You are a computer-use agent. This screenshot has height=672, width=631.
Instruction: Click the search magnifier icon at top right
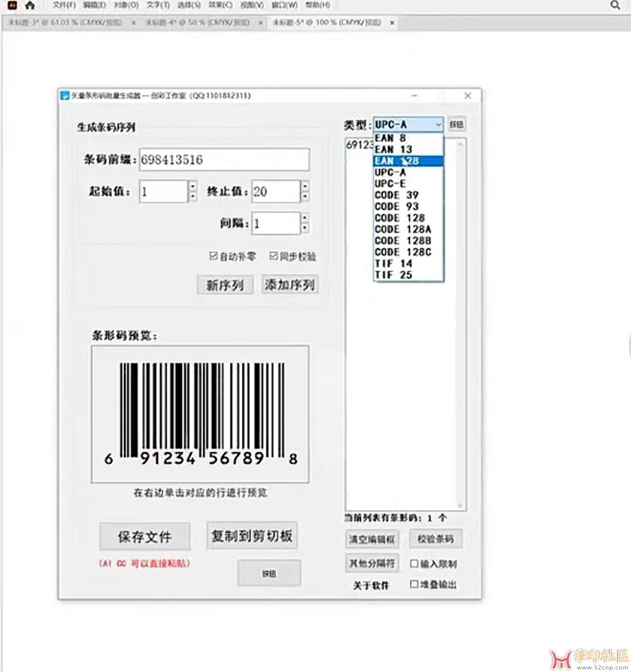[x=615, y=5]
